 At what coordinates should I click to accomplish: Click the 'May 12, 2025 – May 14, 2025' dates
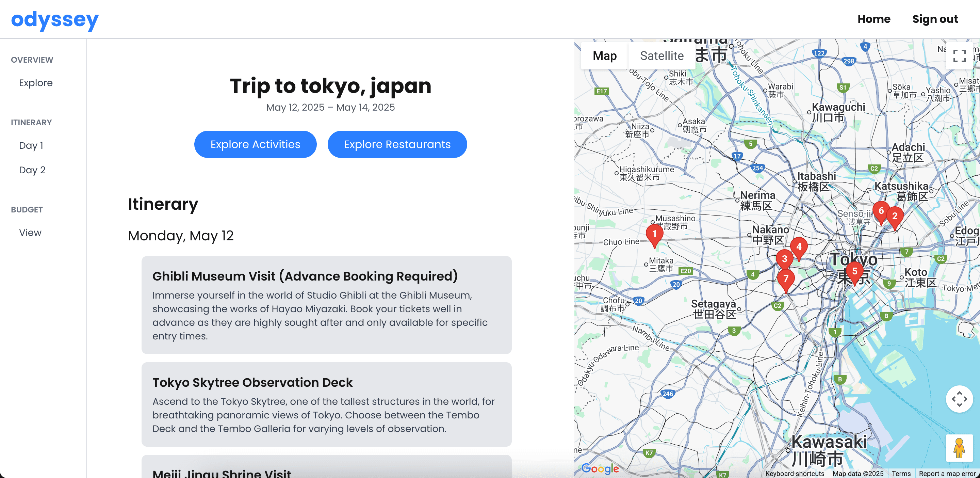[x=331, y=107]
